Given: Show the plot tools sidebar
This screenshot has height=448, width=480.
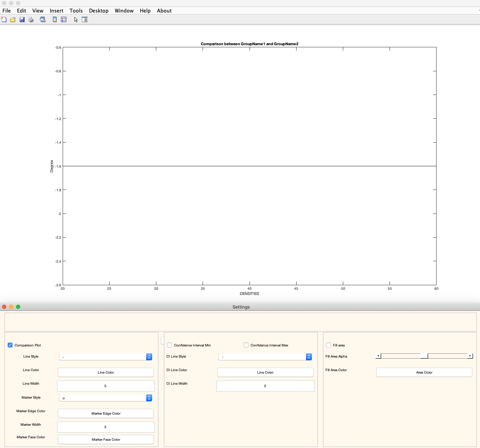Looking at the screenshot, I should click(85, 19).
